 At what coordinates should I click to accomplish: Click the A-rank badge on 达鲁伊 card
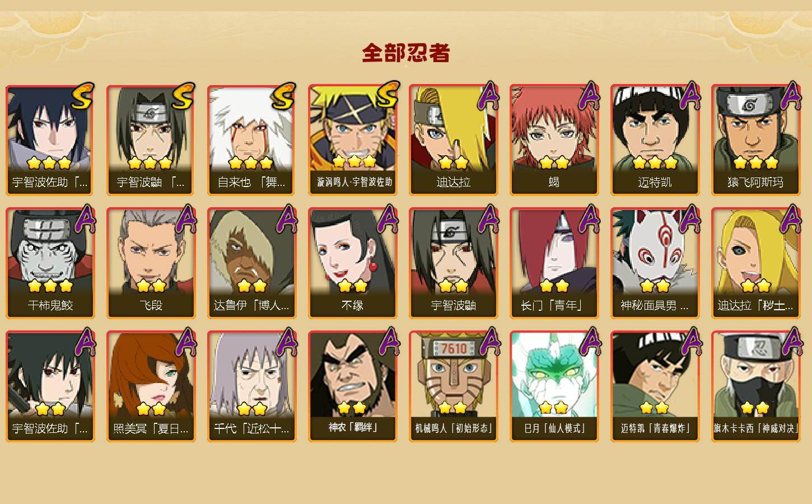287,218
